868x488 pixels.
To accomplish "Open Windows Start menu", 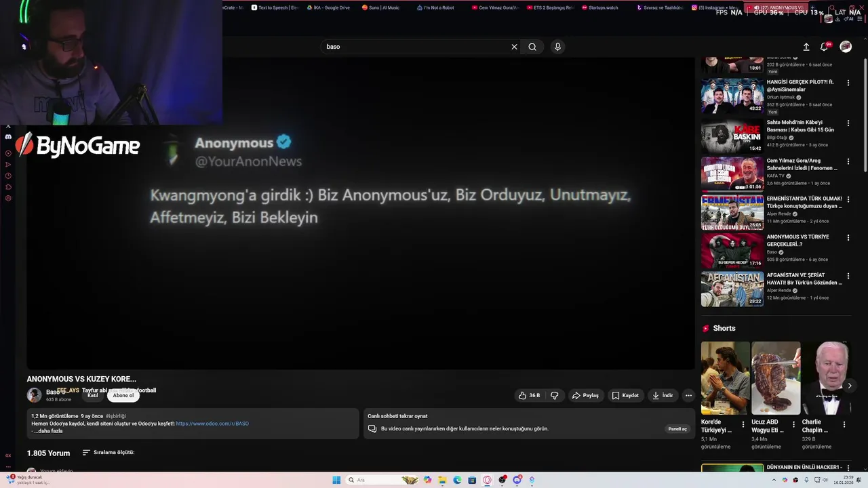I will (x=336, y=480).
